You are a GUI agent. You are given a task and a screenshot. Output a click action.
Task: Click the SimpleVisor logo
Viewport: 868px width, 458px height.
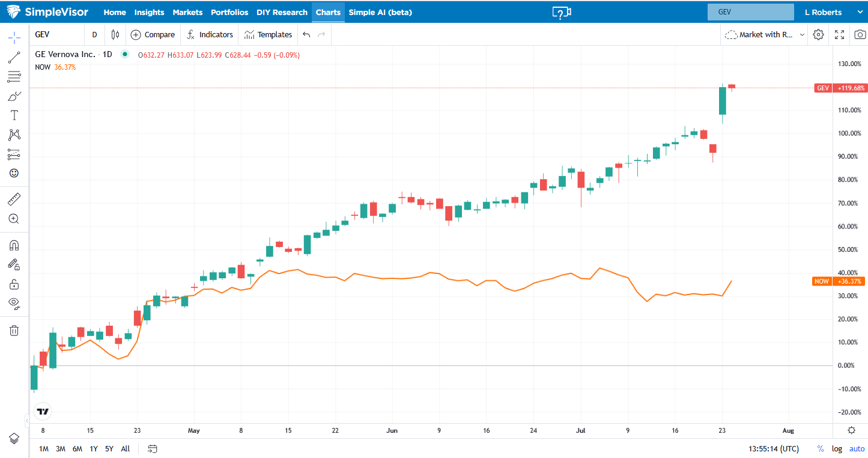(47, 12)
